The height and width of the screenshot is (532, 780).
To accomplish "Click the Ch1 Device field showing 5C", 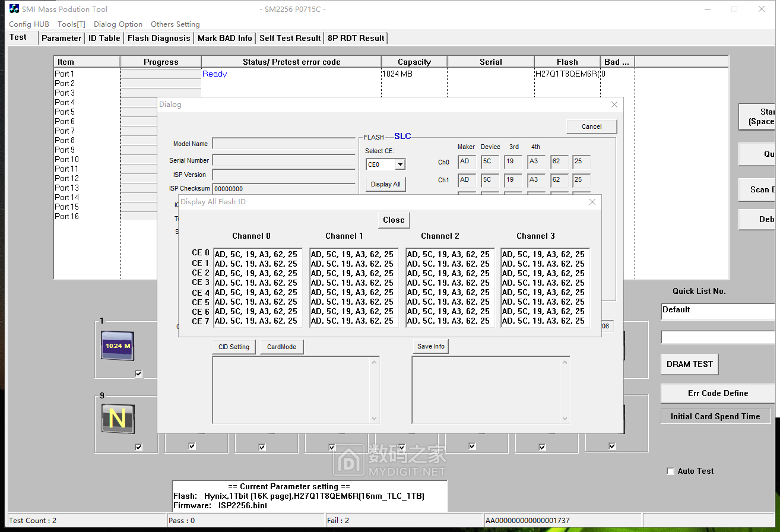I will pyautogui.click(x=490, y=179).
